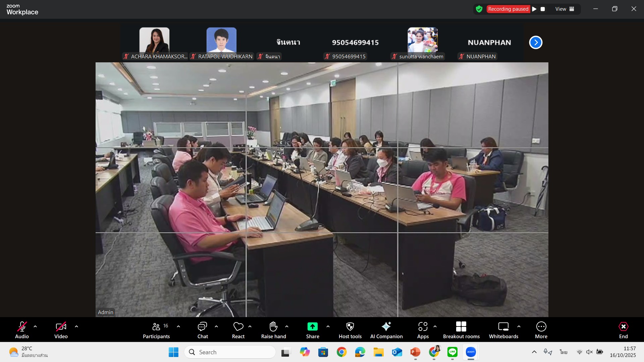Stop the recording
The width and height of the screenshot is (644, 362).
pyautogui.click(x=543, y=9)
